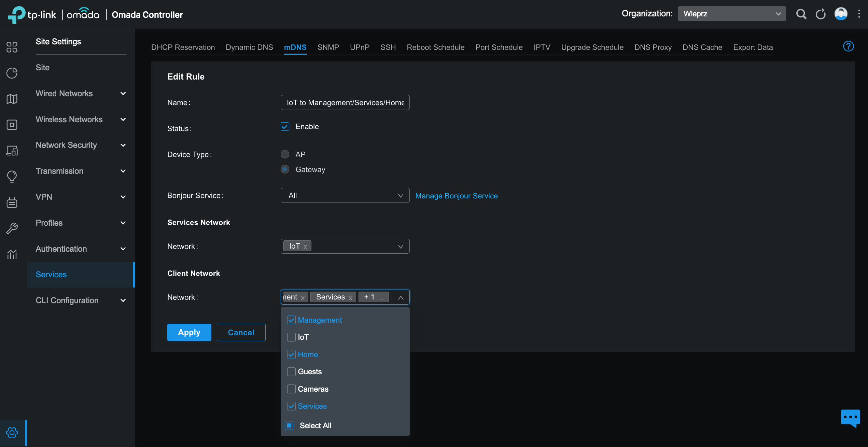
Task: Switch to DNS Proxy tab
Action: point(653,47)
